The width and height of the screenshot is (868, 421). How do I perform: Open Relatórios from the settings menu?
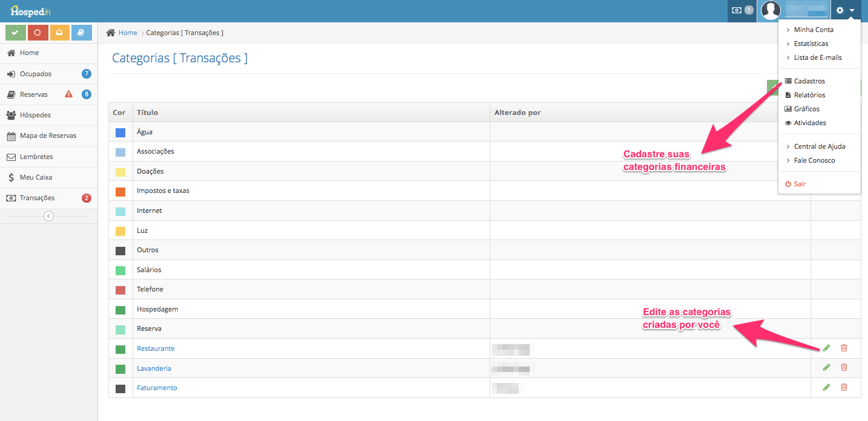coord(809,95)
